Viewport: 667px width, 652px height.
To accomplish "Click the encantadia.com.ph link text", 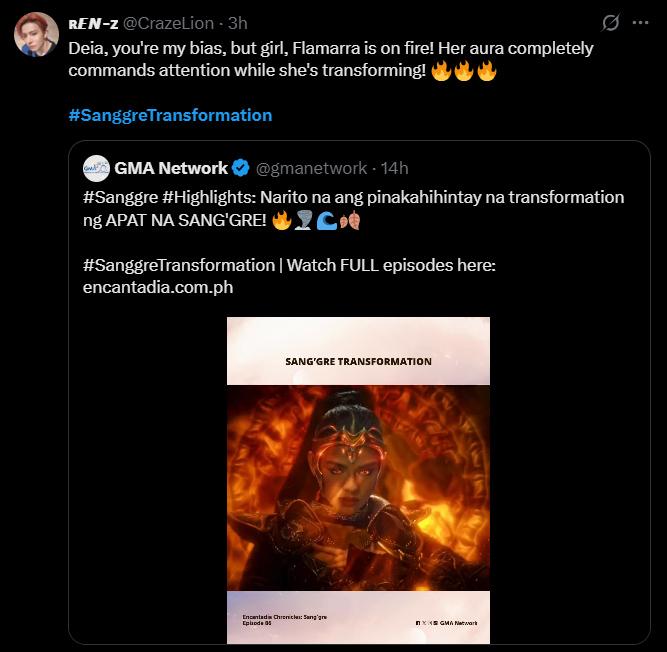I will click(x=158, y=287).
